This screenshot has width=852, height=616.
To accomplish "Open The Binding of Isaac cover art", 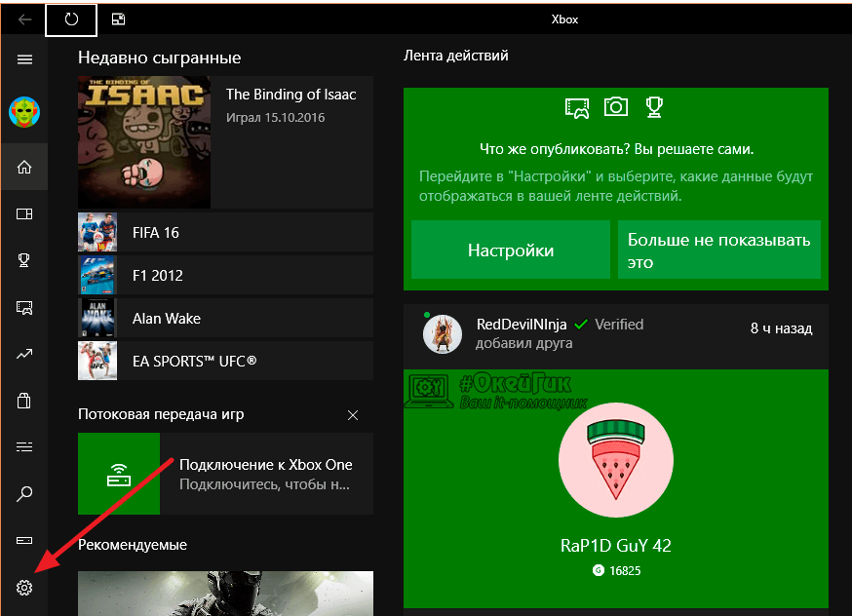I will (x=144, y=142).
